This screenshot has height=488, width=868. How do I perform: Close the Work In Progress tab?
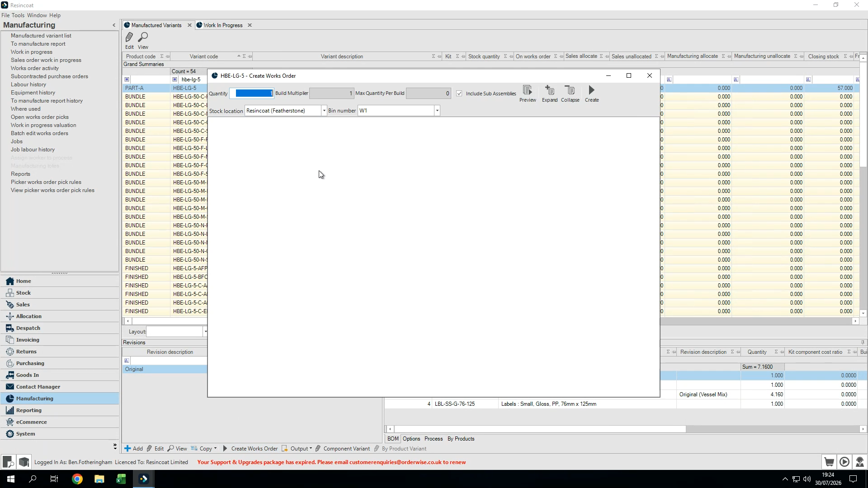250,25
